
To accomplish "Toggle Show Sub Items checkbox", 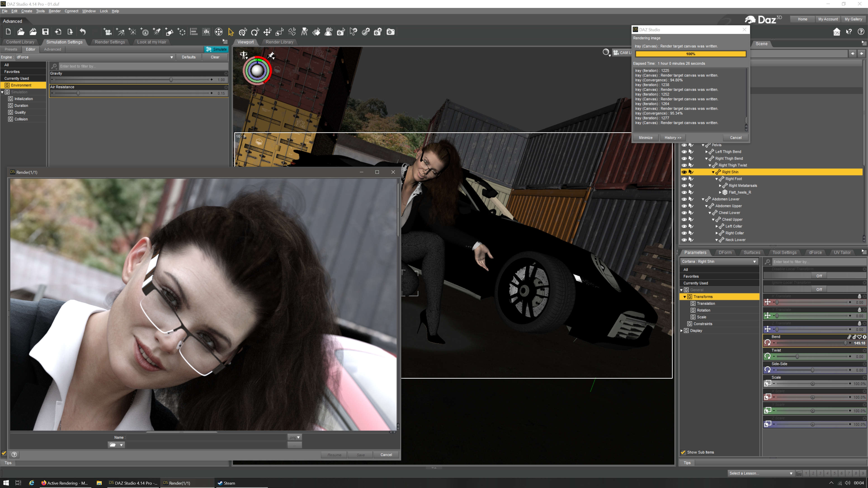I will coord(683,452).
